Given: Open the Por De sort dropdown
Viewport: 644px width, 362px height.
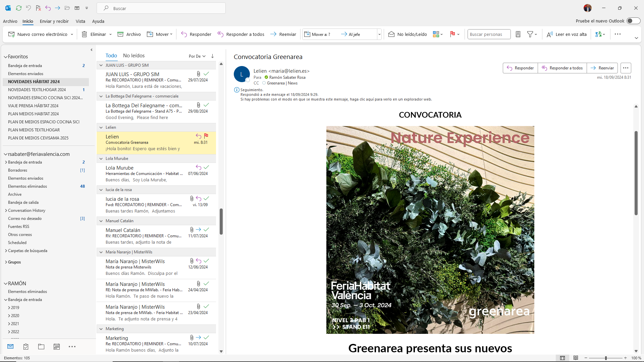Looking at the screenshot, I should pyautogui.click(x=197, y=56).
